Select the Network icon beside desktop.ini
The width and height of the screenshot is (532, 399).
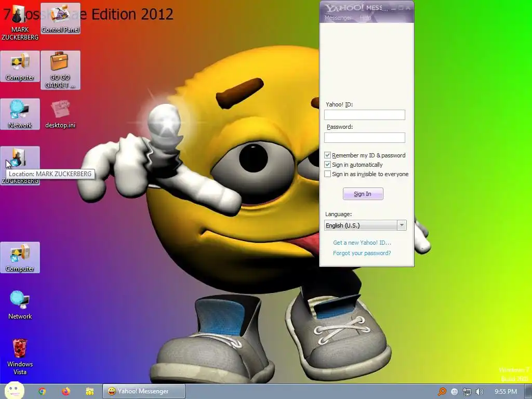(x=20, y=114)
